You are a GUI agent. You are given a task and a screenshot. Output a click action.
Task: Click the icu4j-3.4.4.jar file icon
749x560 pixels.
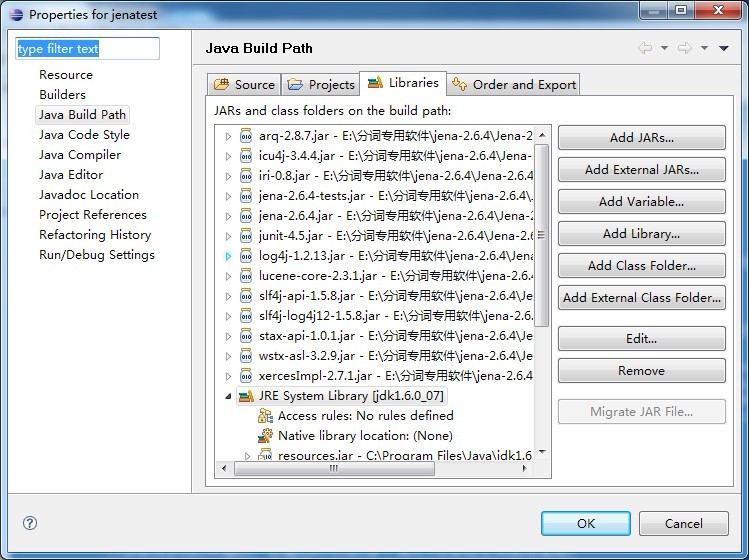pyautogui.click(x=246, y=156)
